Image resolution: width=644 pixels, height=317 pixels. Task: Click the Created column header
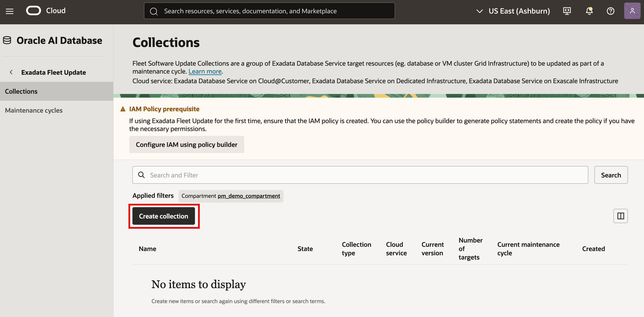[594, 249]
